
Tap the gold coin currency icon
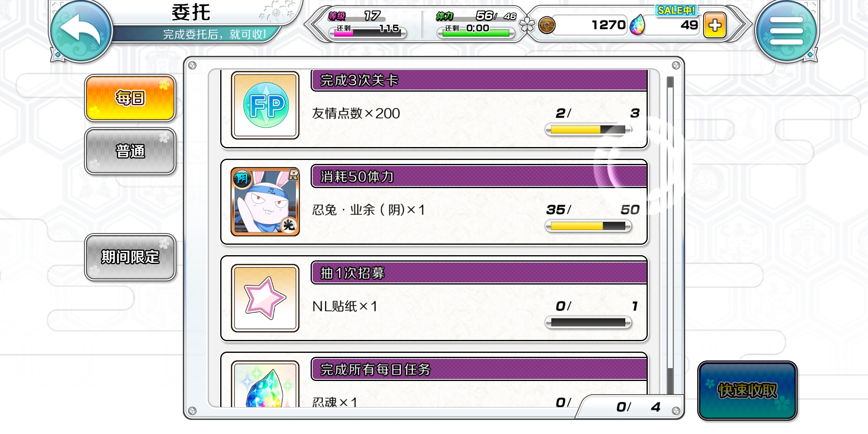pyautogui.click(x=547, y=25)
